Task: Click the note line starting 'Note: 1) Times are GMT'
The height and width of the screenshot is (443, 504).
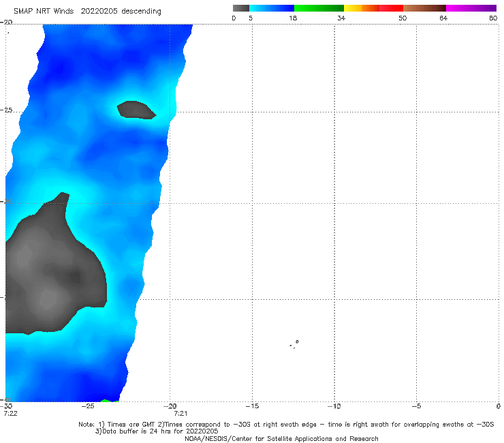Action: pyautogui.click(x=286, y=425)
